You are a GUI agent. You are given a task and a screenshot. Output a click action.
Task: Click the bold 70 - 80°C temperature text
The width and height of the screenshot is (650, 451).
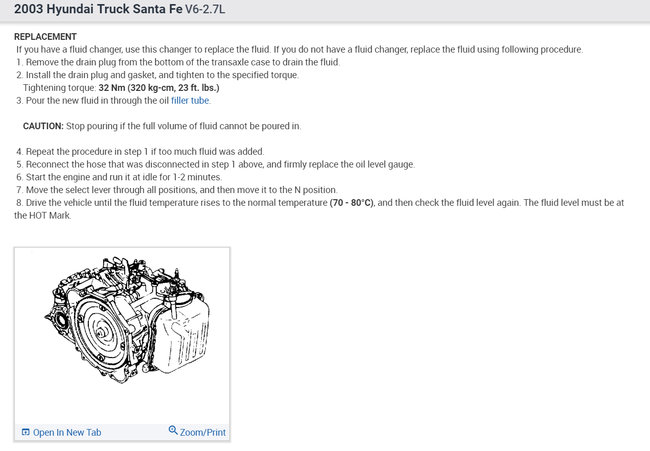pyautogui.click(x=352, y=203)
